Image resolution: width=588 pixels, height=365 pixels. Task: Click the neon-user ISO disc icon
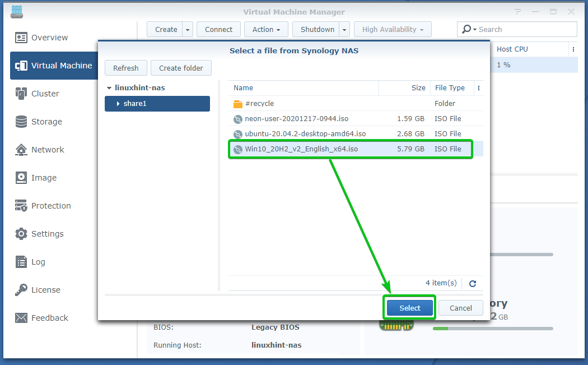tap(238, 119)
